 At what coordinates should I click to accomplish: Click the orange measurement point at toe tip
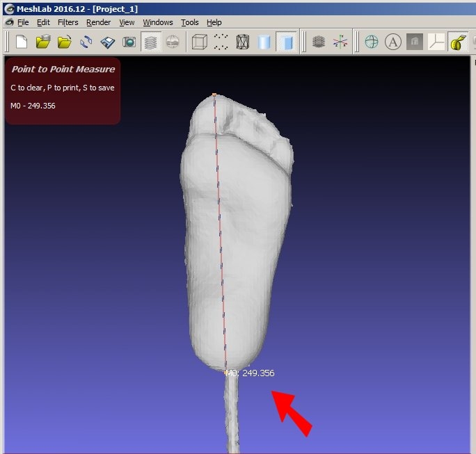point(214,95)
